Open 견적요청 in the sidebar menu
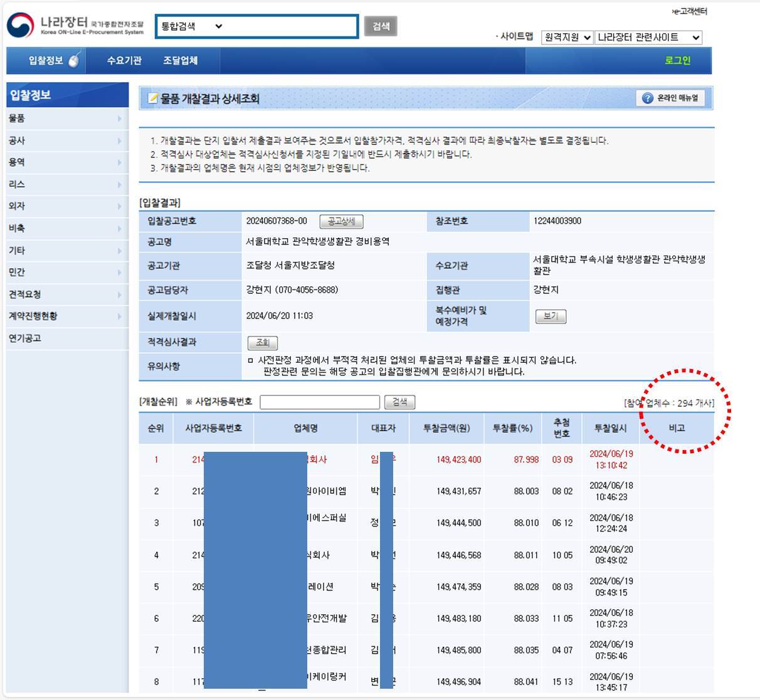The width and height of the screenshot is (760, 700). pos(25,294)
